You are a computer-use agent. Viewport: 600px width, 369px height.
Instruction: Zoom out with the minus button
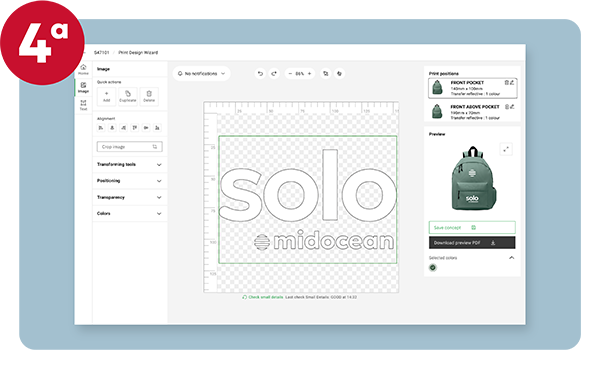click(290, 73)
